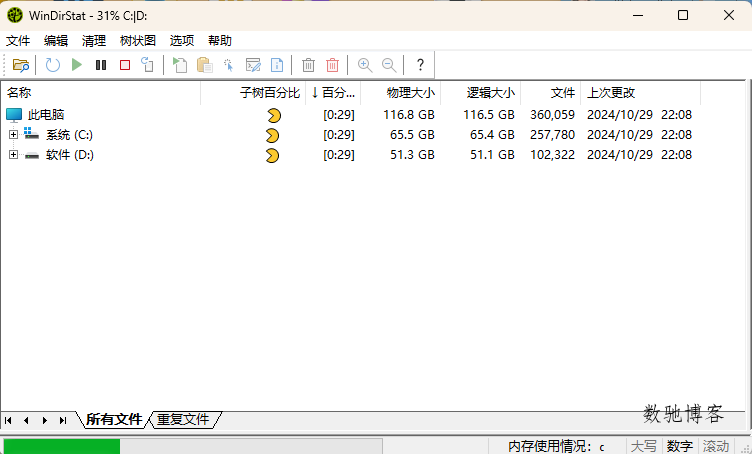Click the command prompt here icon
Screen dimensions: 752x454
click(253, 65)
